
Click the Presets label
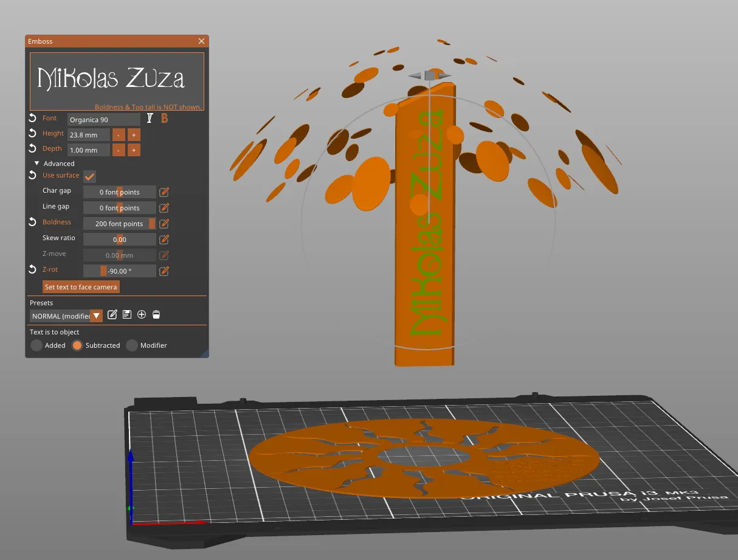(x=41, y=303)
